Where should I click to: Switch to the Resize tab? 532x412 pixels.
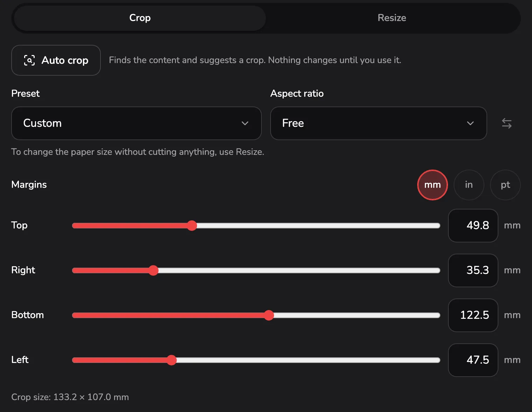pos(392,18)
